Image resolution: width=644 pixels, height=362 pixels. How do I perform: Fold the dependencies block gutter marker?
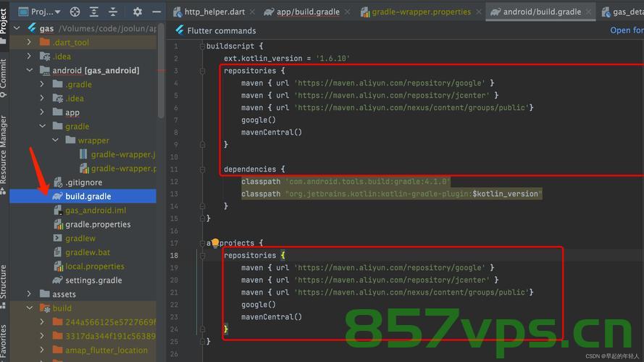pos(202,169)
